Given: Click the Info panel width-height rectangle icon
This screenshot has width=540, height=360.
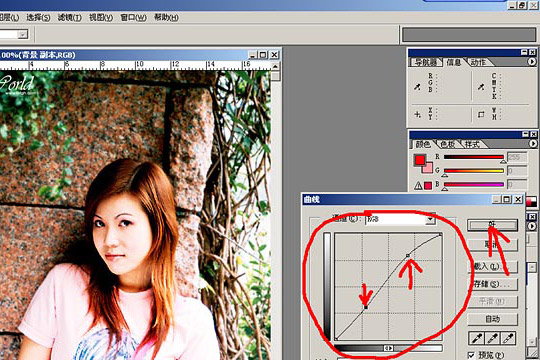Looking at the screenshot, I should (x=481, y=114).
